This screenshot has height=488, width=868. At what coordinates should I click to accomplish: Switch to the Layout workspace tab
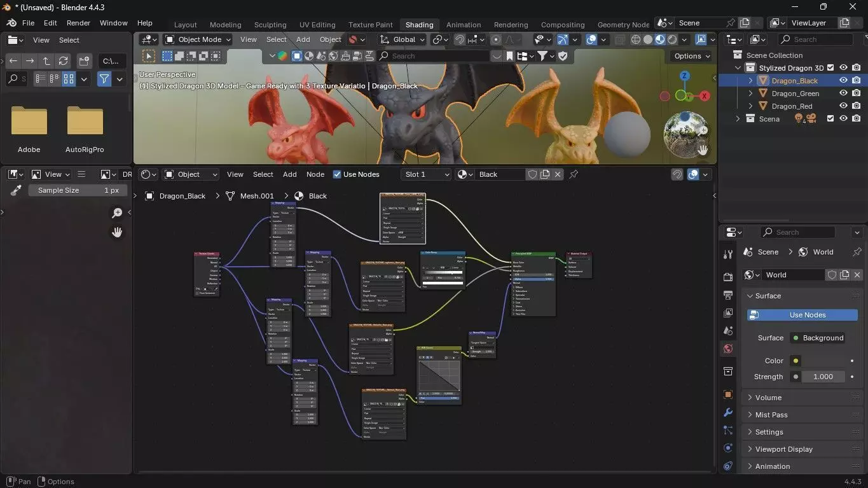186,25
